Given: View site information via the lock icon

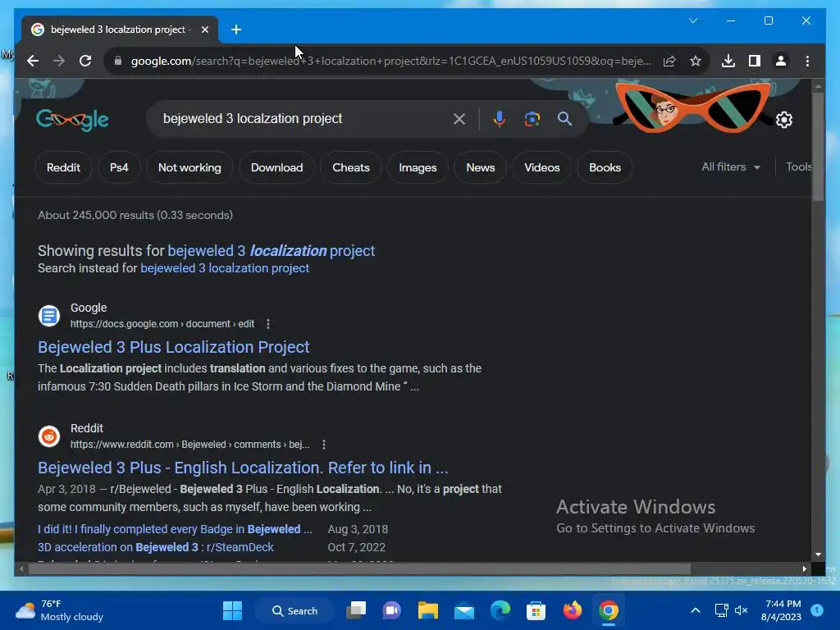Looking at the screenshot, I should 118,61.
